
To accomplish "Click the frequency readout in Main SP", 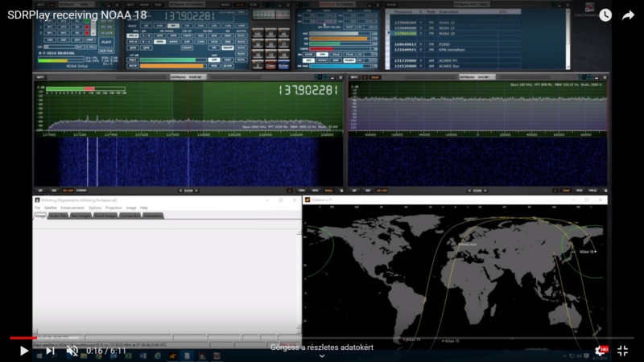I will 308,90.
